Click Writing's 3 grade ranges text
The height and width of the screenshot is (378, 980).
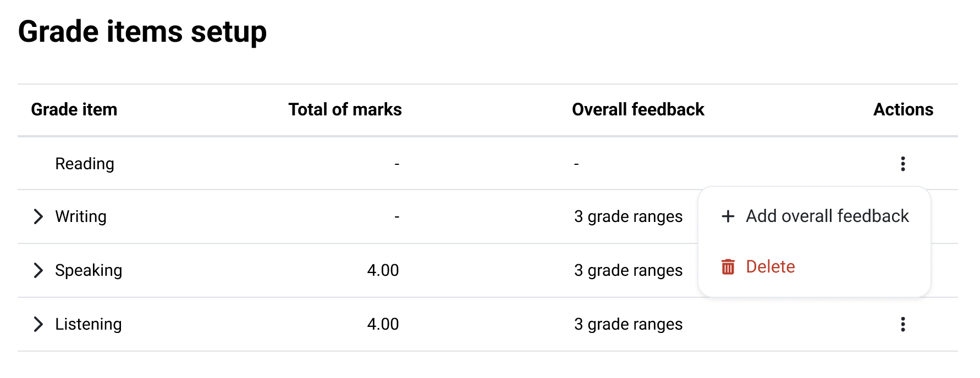coord(628,216)
